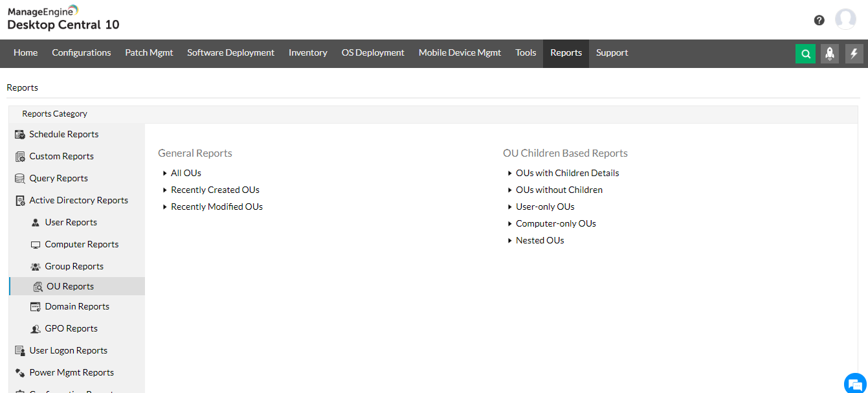Click the lightning bolt icon
868x393 pixels.
click(x=854, y=54)
